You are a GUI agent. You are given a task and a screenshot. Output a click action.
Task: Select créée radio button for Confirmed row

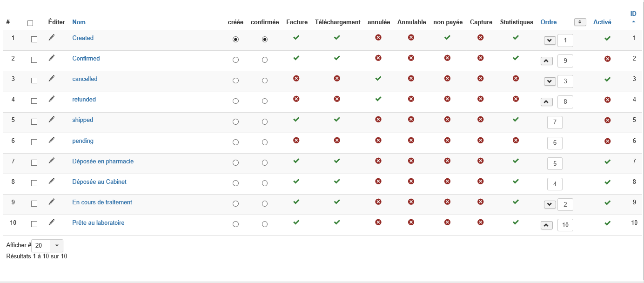point(235,60)
